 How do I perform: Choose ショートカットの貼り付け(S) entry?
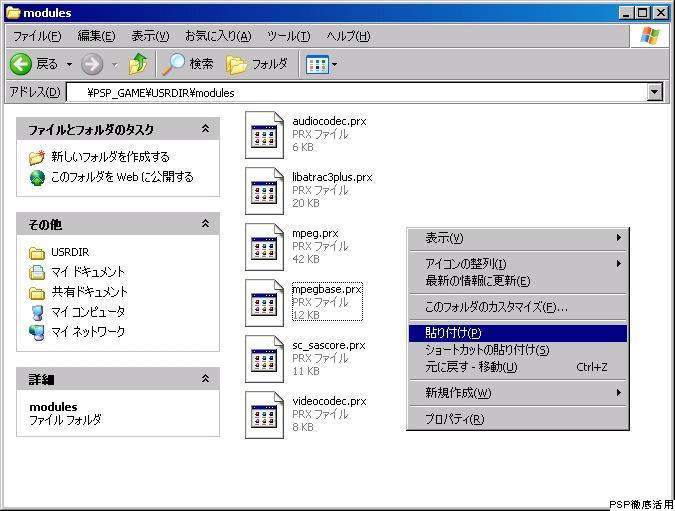(518, 350)
